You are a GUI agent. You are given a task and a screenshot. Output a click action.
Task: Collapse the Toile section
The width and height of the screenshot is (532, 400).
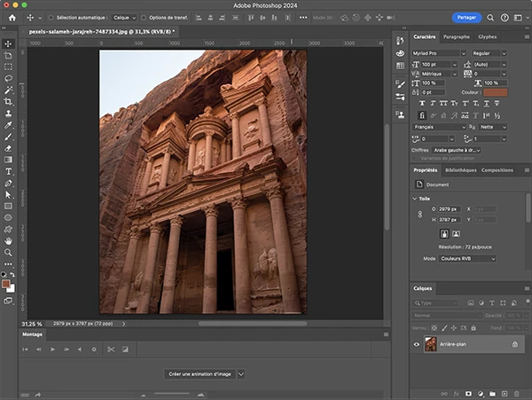tap(414, 199)
